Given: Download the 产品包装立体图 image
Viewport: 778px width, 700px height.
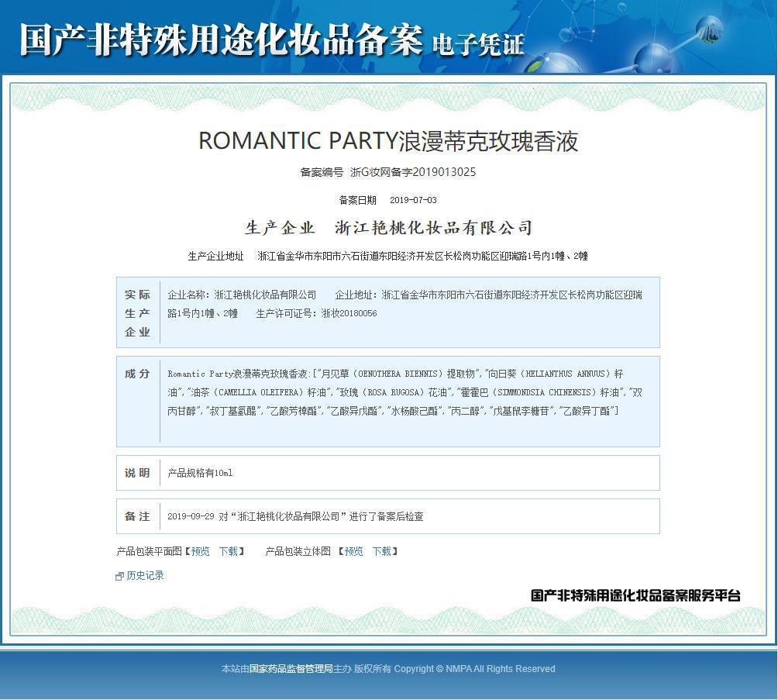Looking at the screenshot, I should coord(381,551).
